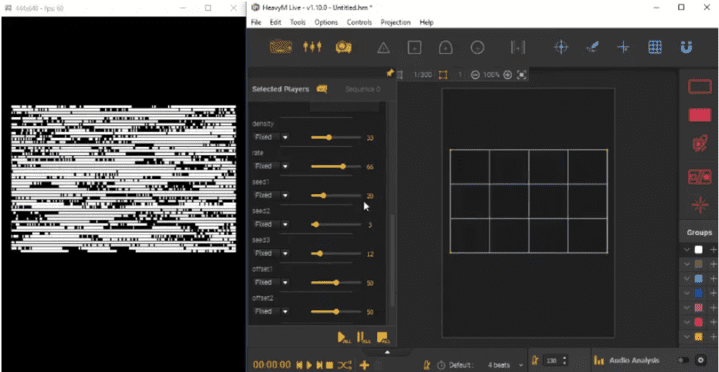
Task: Click the projector output icon
Action: pos(343,47)
